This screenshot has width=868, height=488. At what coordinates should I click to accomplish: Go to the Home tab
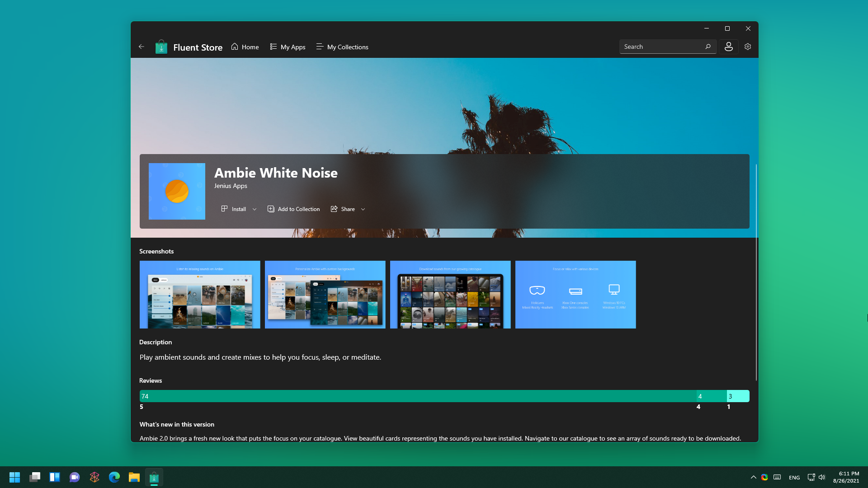245,47
